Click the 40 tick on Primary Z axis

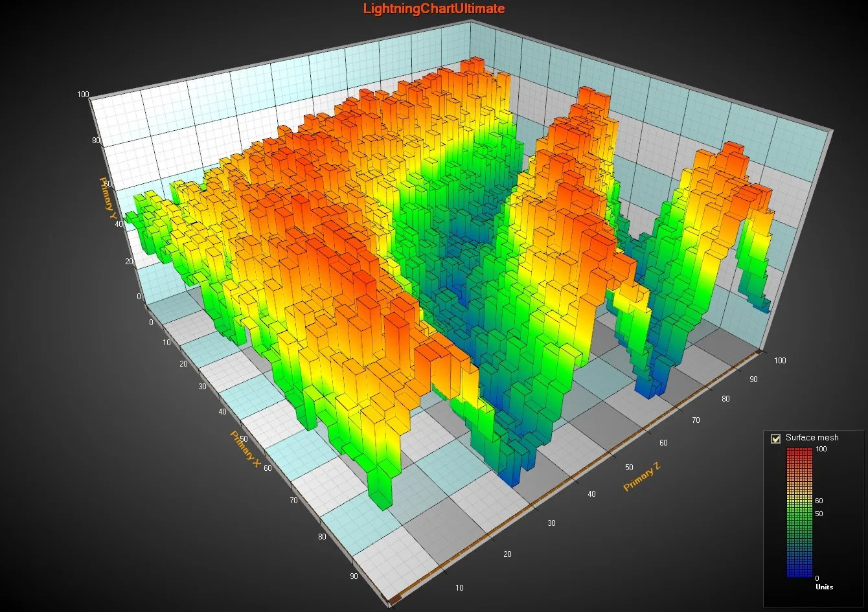(591, 494)
